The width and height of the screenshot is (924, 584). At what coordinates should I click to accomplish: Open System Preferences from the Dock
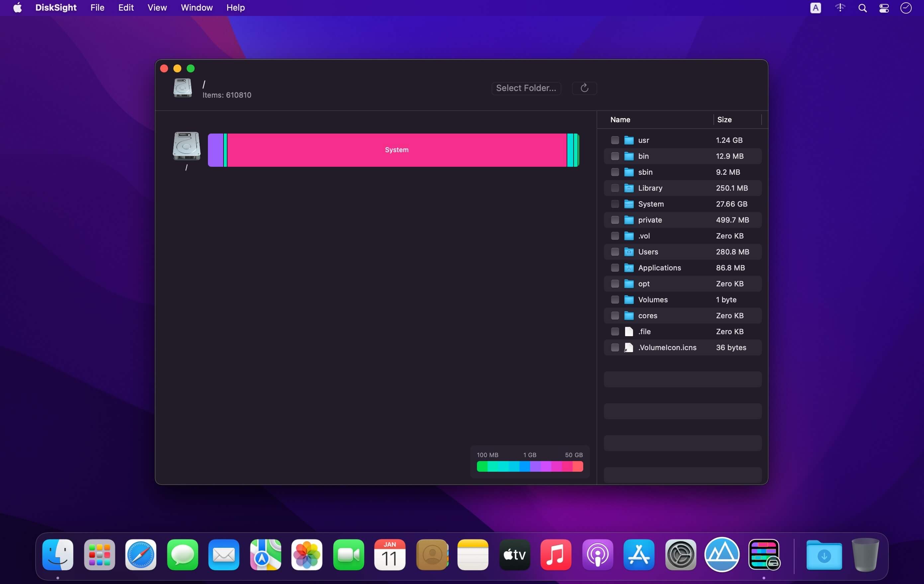pyautogui.click(x=680, y=555)
